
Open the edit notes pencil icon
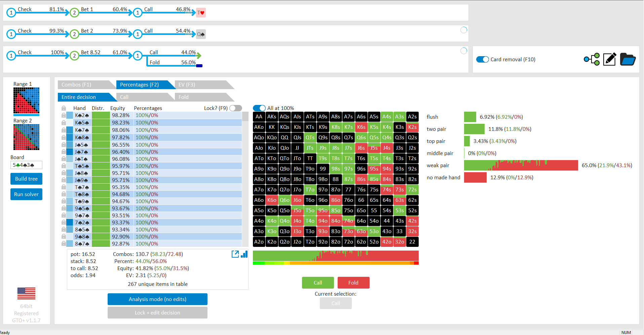[x=610, y=59]
